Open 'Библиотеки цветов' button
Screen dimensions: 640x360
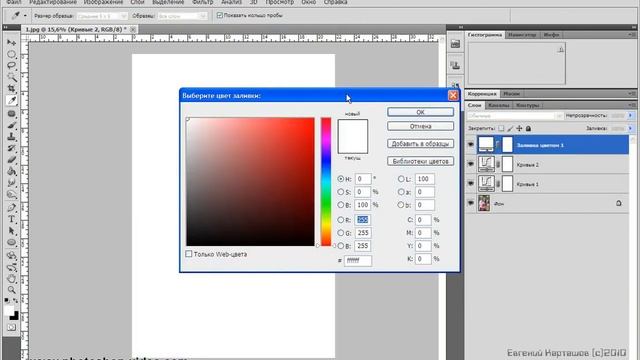(420, 161)
